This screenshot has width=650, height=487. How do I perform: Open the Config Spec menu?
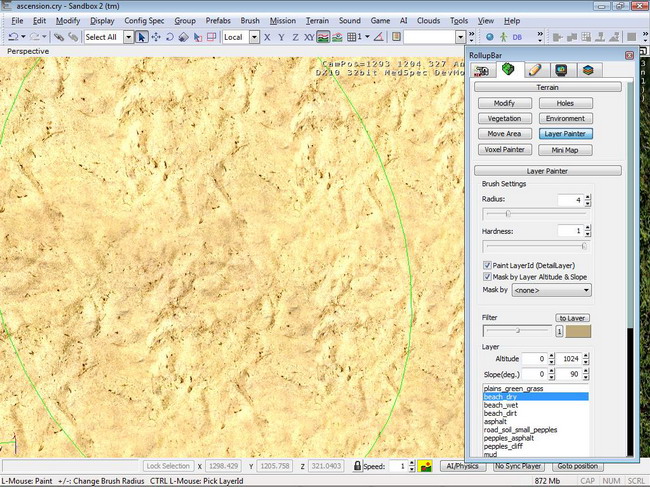144,21
